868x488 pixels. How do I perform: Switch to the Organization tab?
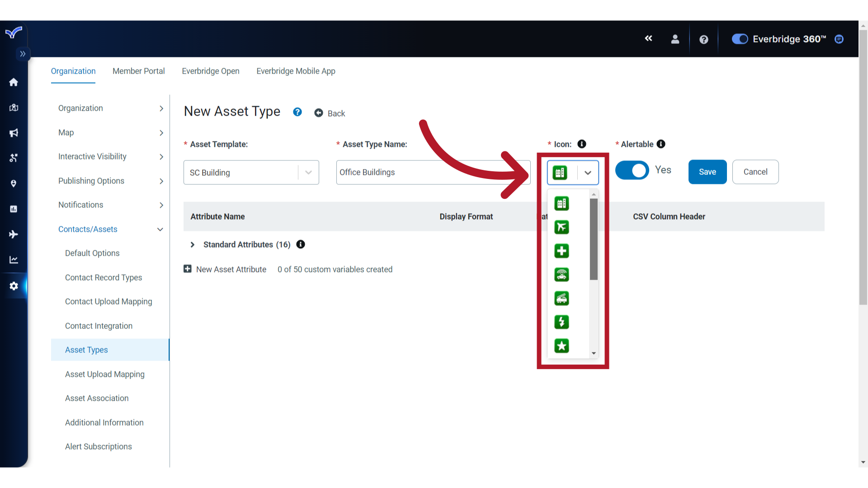pos(73,71)
